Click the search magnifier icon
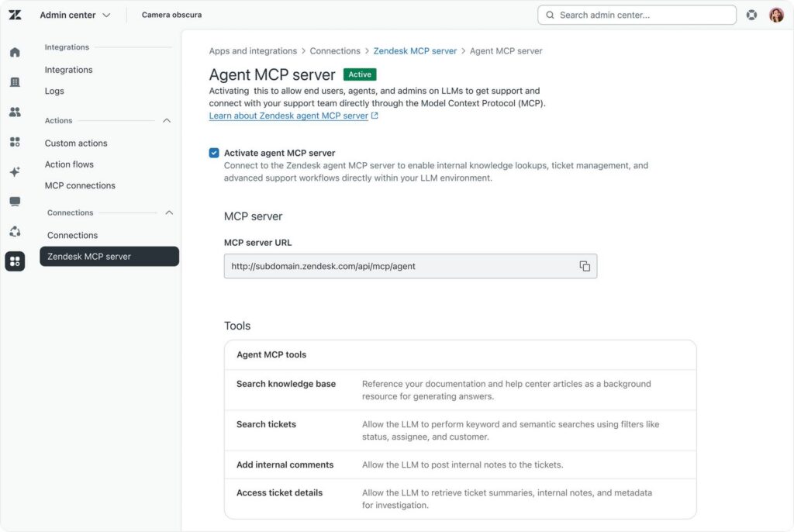 click(x=550, y=16)
